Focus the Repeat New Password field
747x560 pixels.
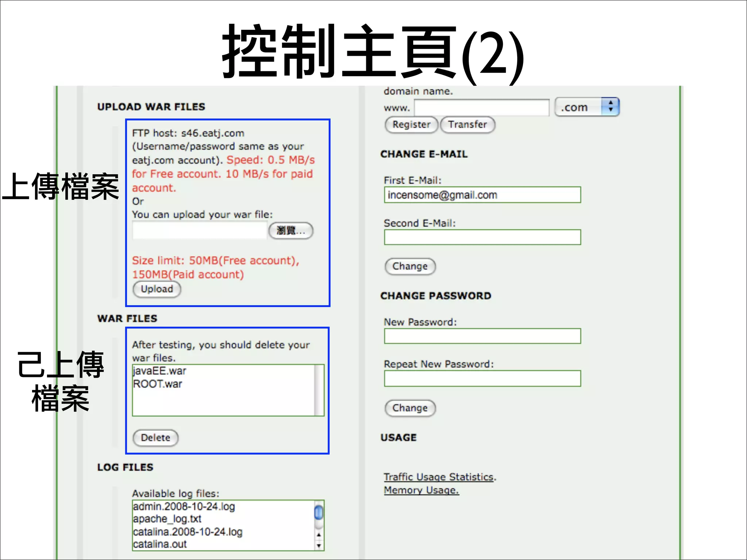tap(482, 378)
